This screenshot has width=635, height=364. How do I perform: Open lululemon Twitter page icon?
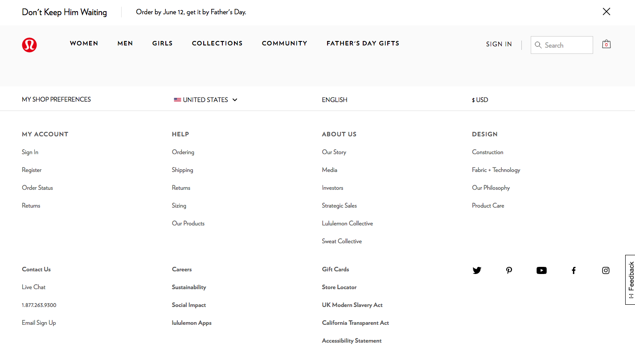(x=477, y=270)
